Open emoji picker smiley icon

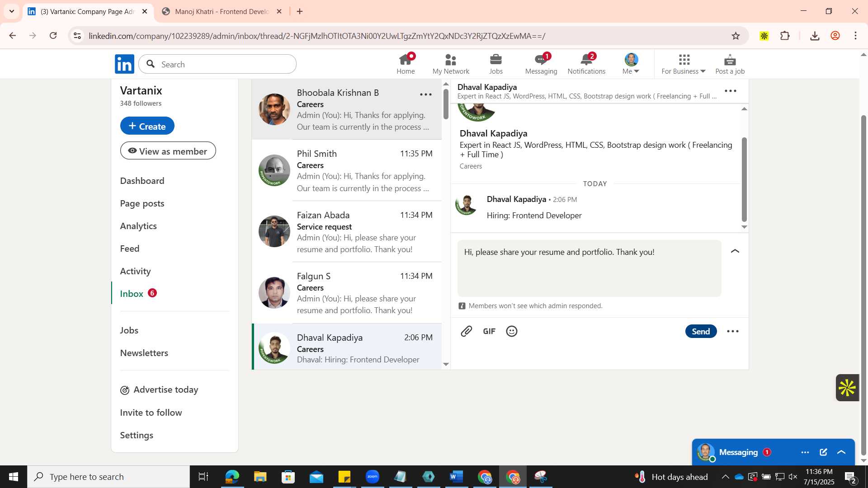tap(512, 331)
